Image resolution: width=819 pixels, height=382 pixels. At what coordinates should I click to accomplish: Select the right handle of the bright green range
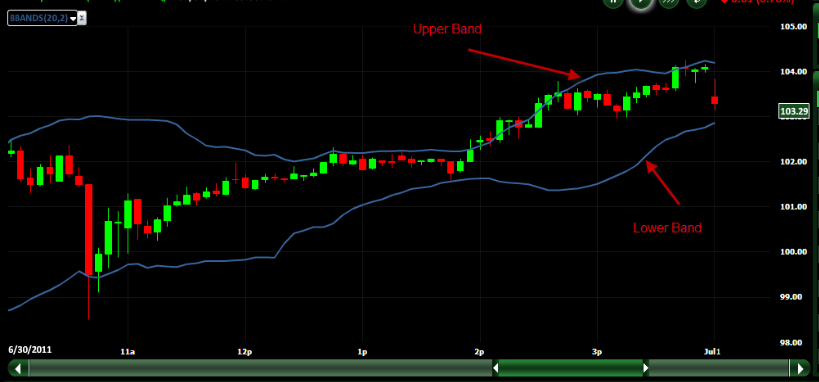point(646,368)
